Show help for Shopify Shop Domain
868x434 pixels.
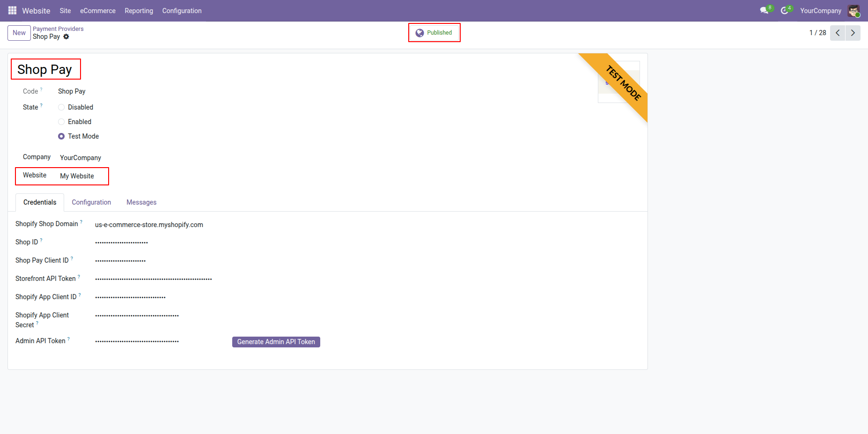pyautogui.click(x=81, y=222)
